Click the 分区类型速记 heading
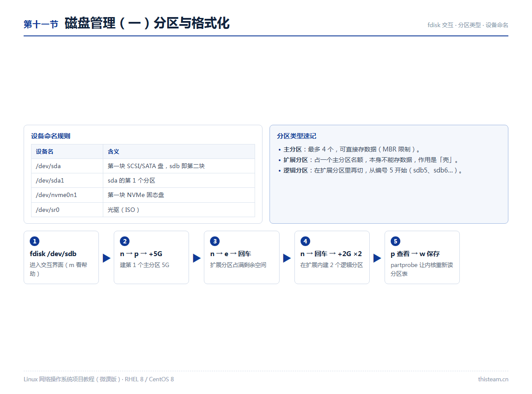 tap(296, 136)
